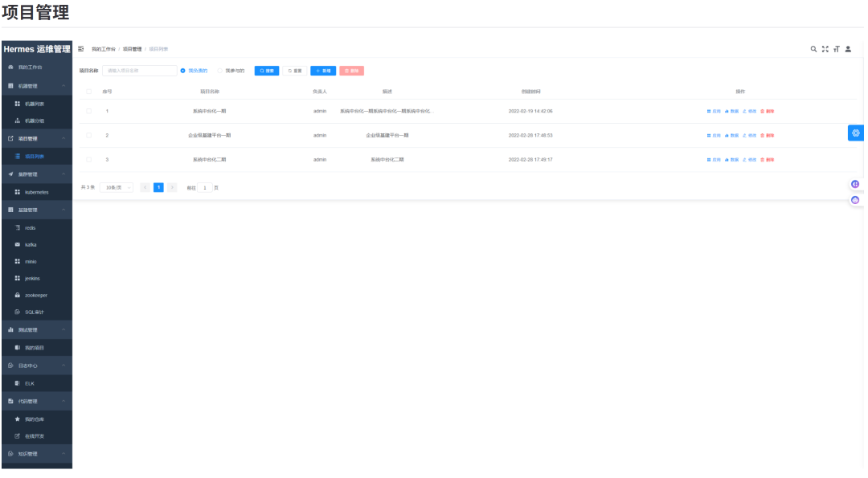
Task: Click the lower purple floating robot icon
Action: click(855, 200)
